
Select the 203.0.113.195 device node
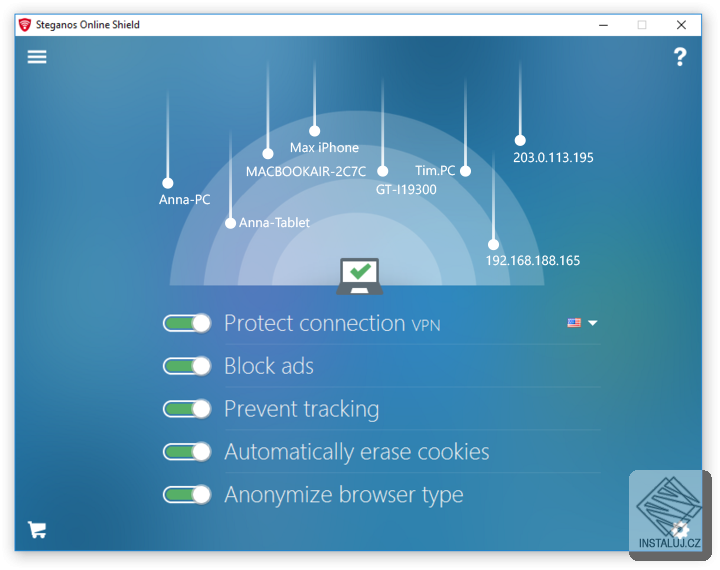(520, 140)
